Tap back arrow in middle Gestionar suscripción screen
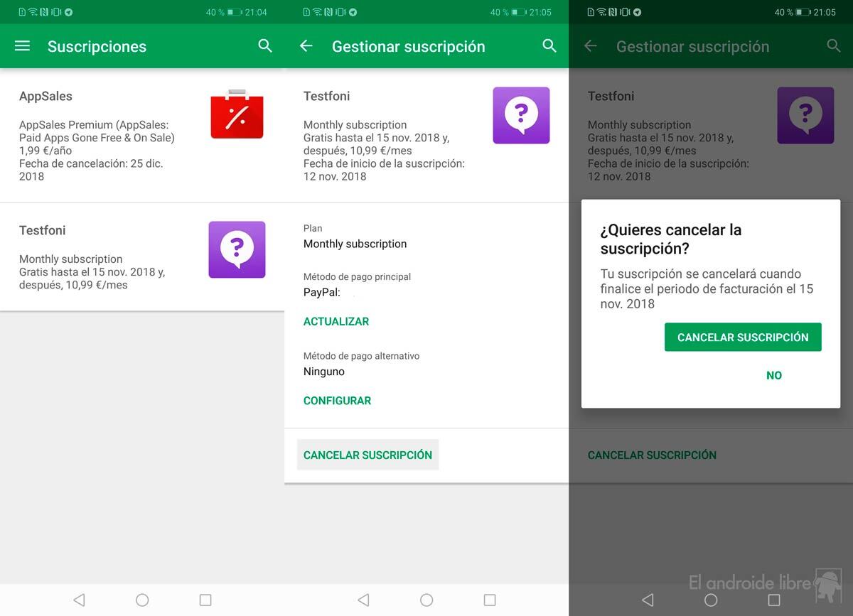 point(306,46)
